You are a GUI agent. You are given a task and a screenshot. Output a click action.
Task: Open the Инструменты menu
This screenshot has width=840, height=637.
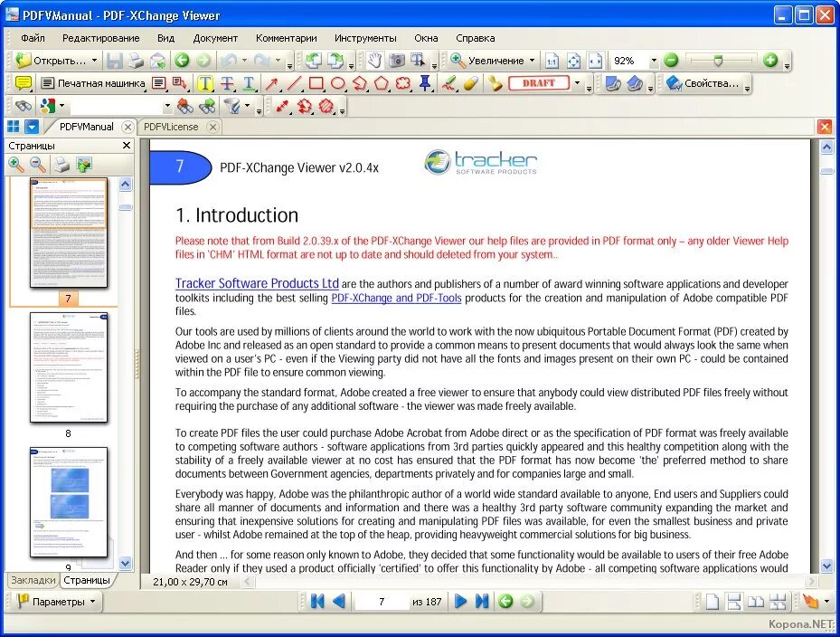click(x=365, y=38)
